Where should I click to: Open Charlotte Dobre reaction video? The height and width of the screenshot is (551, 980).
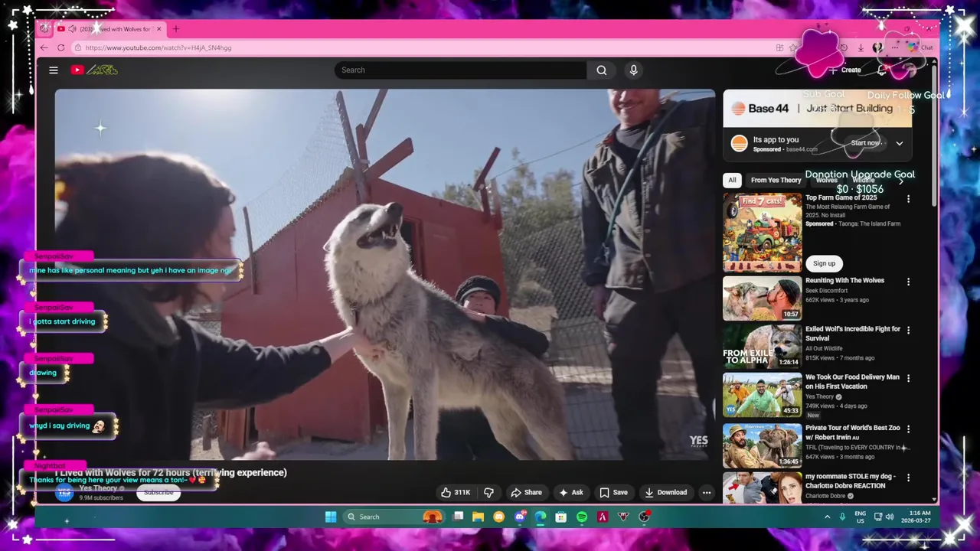click(x=763, y=488)
